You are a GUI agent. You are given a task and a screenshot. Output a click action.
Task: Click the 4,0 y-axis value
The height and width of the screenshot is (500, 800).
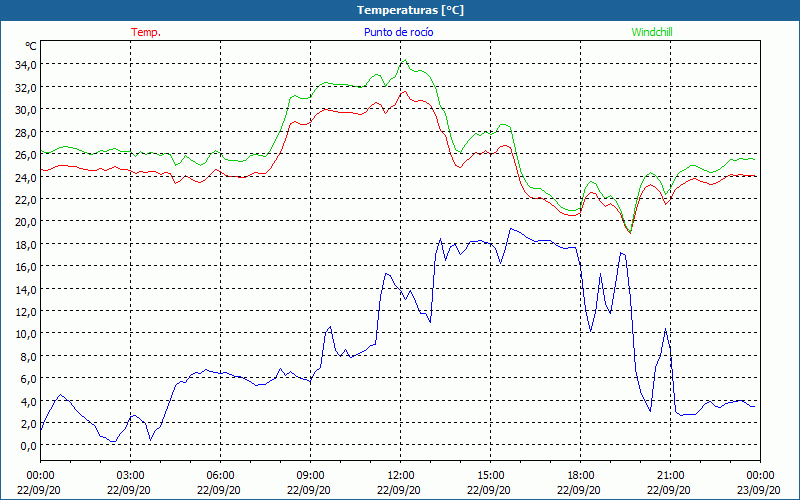click(28, 402)
